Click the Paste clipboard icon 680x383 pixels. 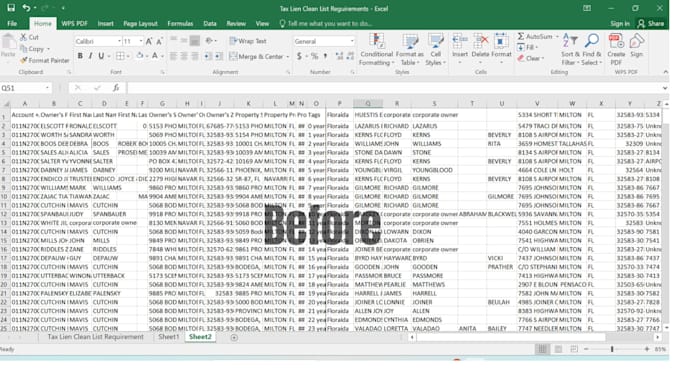pos(8,43)
